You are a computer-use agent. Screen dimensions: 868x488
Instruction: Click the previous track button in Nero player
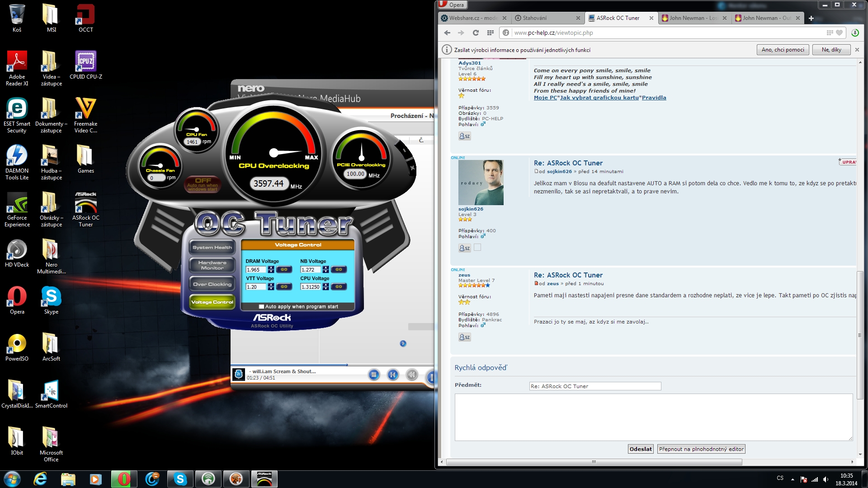[393, 375]
